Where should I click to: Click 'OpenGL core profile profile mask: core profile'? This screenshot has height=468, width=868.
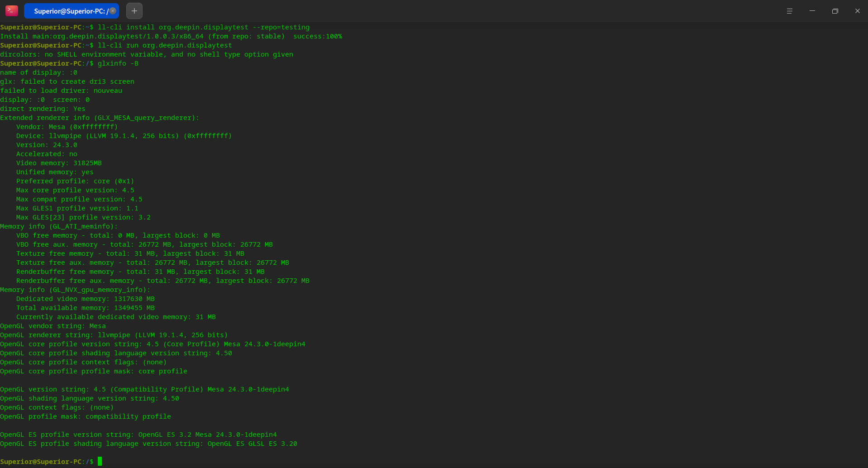[x=94, y=371]
